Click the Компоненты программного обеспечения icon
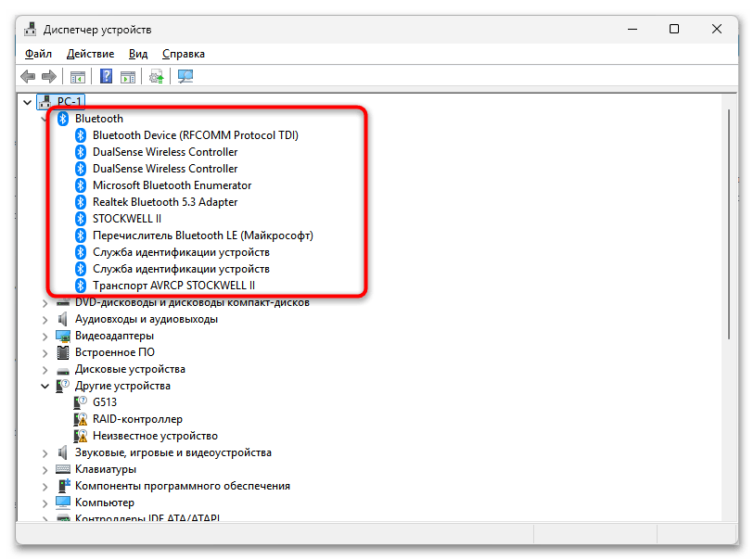 63,486
